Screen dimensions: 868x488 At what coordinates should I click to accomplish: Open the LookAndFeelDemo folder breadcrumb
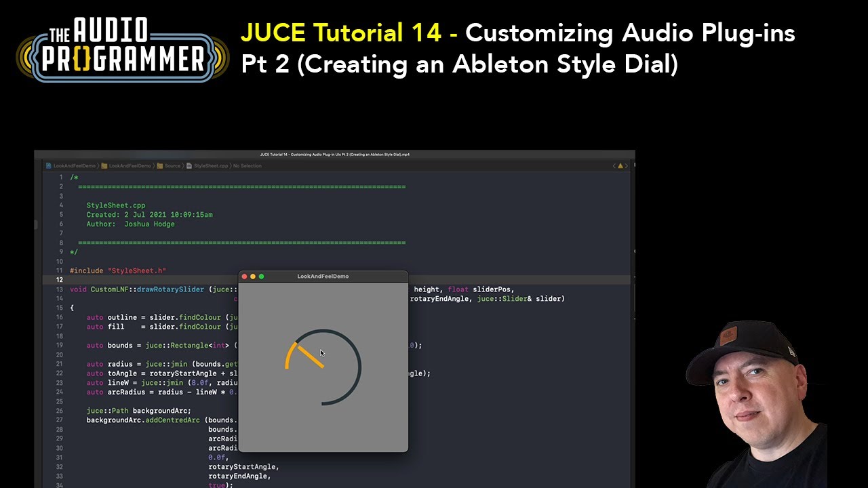pos(126,165)
